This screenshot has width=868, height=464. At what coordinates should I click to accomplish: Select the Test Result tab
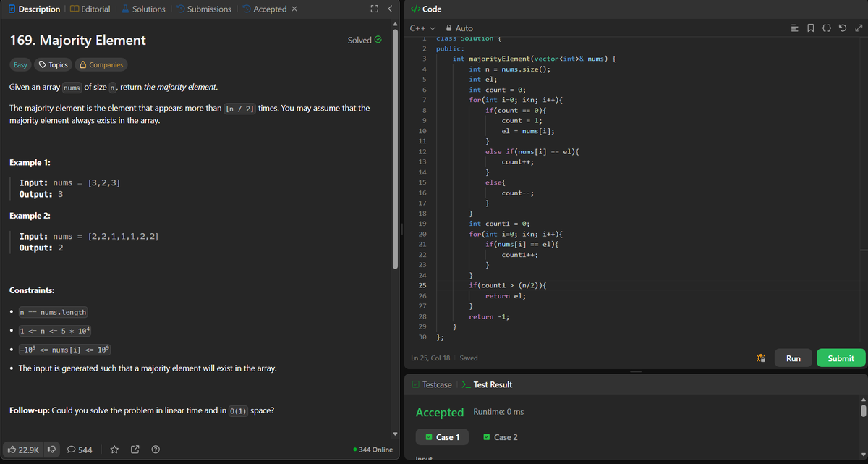487,384
